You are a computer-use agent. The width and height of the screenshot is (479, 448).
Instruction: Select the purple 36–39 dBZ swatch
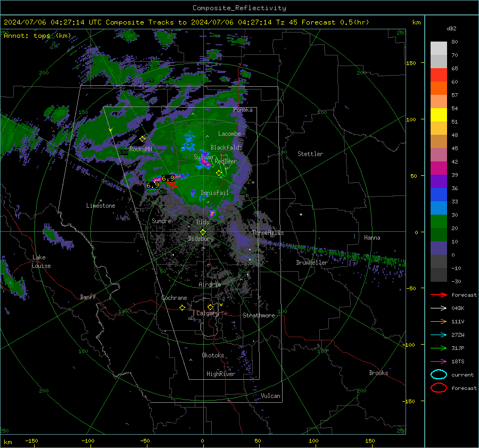(439, 181)
